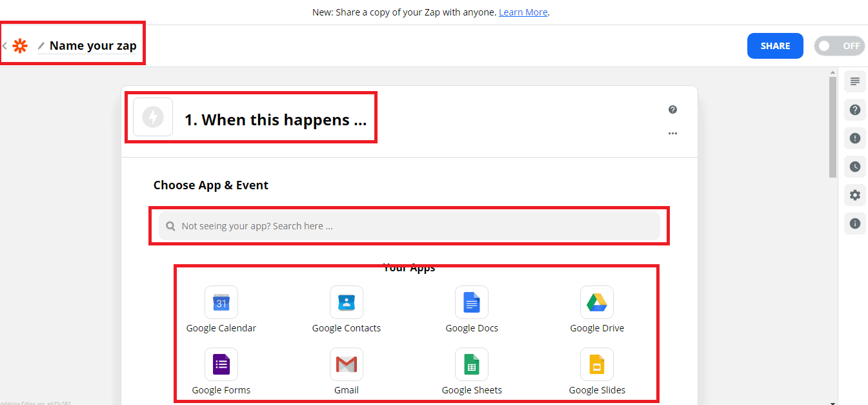The width and height of the screenshot is (868, 405).
Task: Click the 'Google Contacts' text label
Action: [347, 328]
